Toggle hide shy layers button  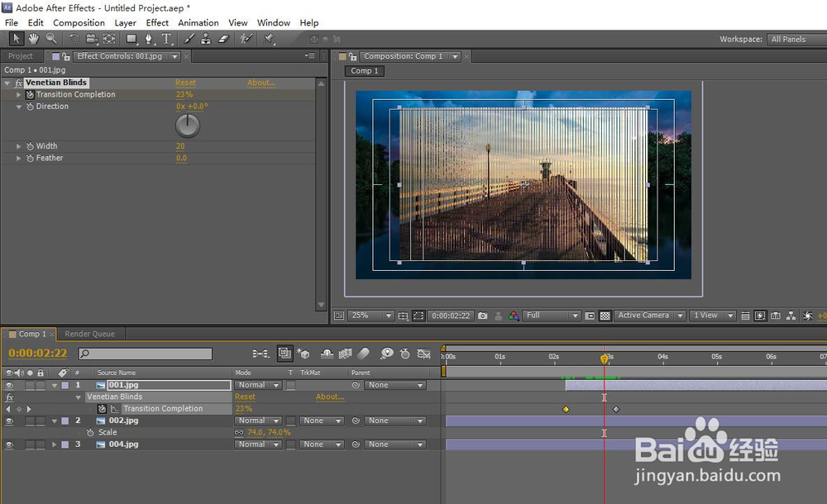[x=327, y=354]
